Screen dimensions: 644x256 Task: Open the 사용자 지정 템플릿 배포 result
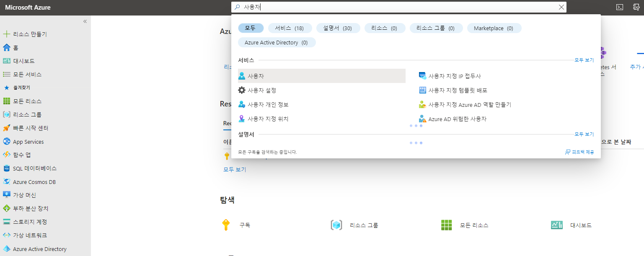pos(453,90)
